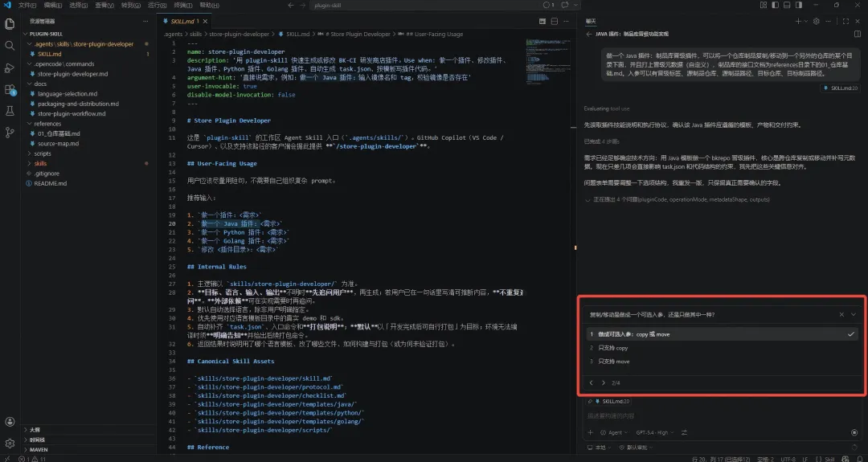This screenshot has height=462, width=868.
Task: Open the Search view in activity bar
Action: pos(10,45)
